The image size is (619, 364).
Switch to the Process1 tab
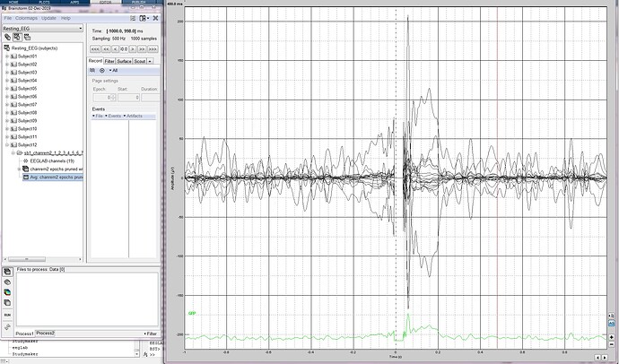click(x=24, y=334)
